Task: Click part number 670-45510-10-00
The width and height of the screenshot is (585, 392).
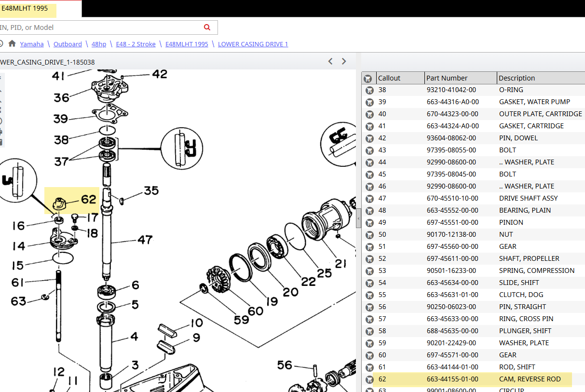Action: (x=452, y=199)
